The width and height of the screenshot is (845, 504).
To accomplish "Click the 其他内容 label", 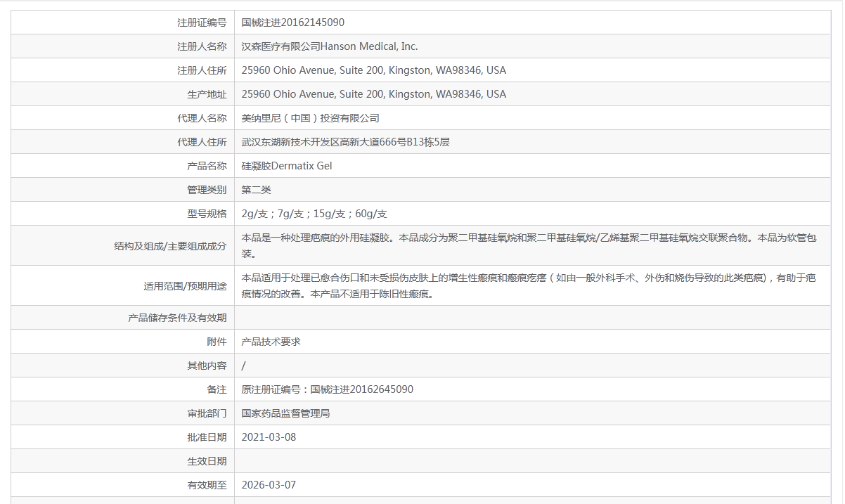I will click(207, 366).
